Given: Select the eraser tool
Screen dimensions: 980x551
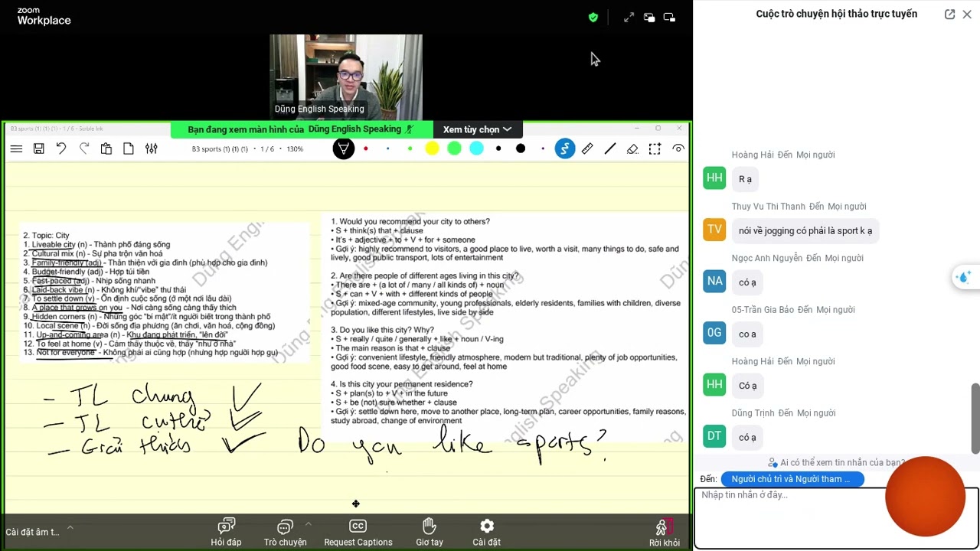Looking at the screenshot, I should click(632, 148).
